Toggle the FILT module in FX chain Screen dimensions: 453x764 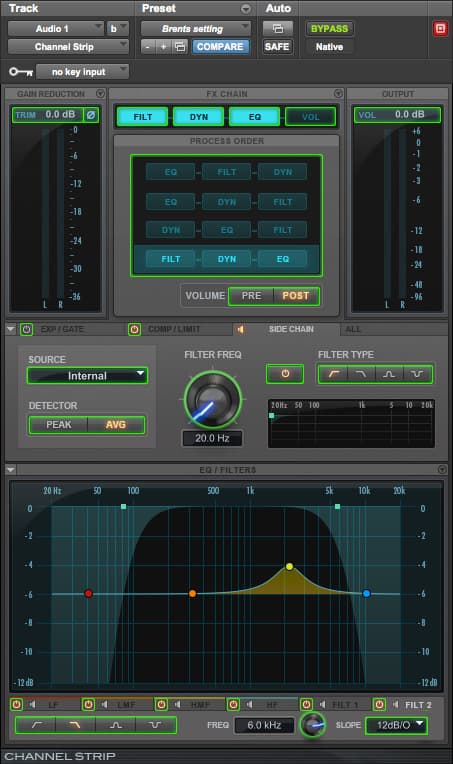pyautogui.click(x=143, y=117)
